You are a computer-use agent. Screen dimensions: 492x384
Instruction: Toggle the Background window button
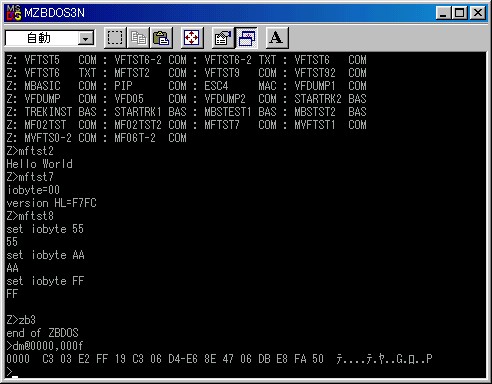pyautogui.click(x=246, y=38)
